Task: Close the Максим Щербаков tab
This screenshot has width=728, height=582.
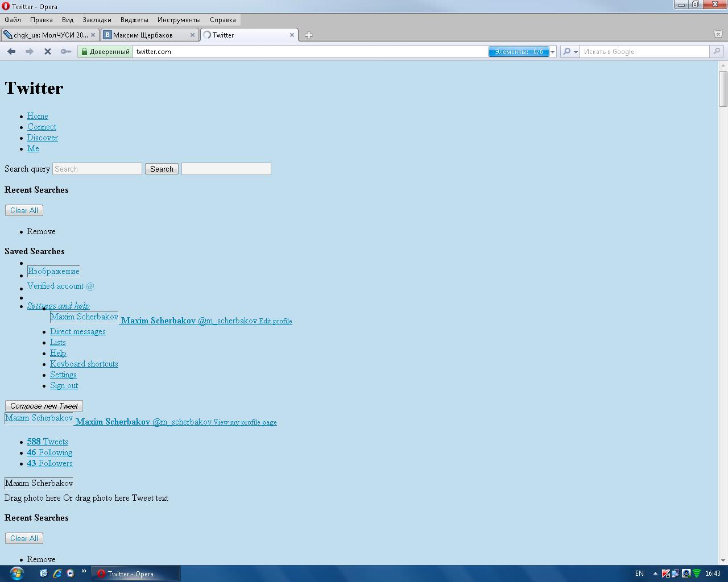Action: click(x=192, y=35)
